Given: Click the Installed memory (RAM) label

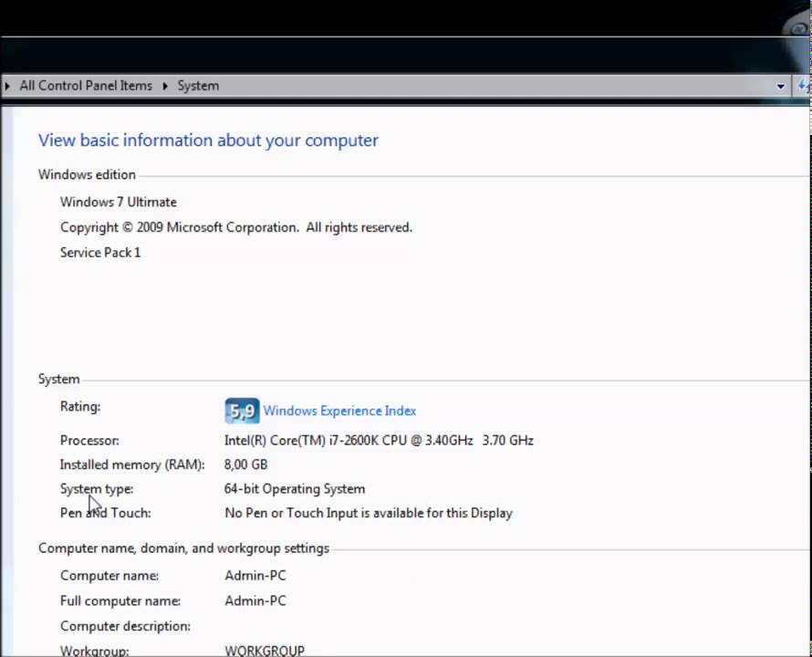Looking at the screenshot, I should click(132, 464).
